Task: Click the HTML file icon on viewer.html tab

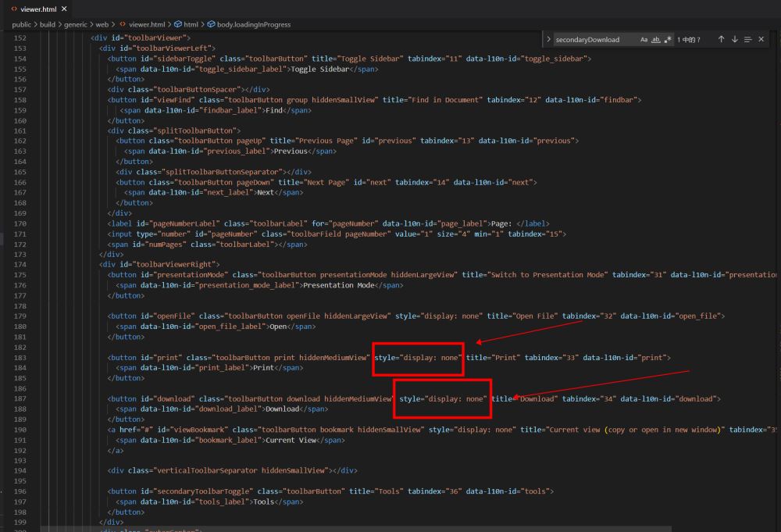Action: pyautogui.click(x=14, y=9)
